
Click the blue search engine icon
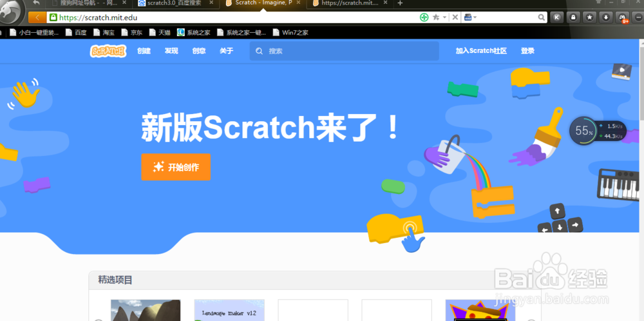[468, 17]
